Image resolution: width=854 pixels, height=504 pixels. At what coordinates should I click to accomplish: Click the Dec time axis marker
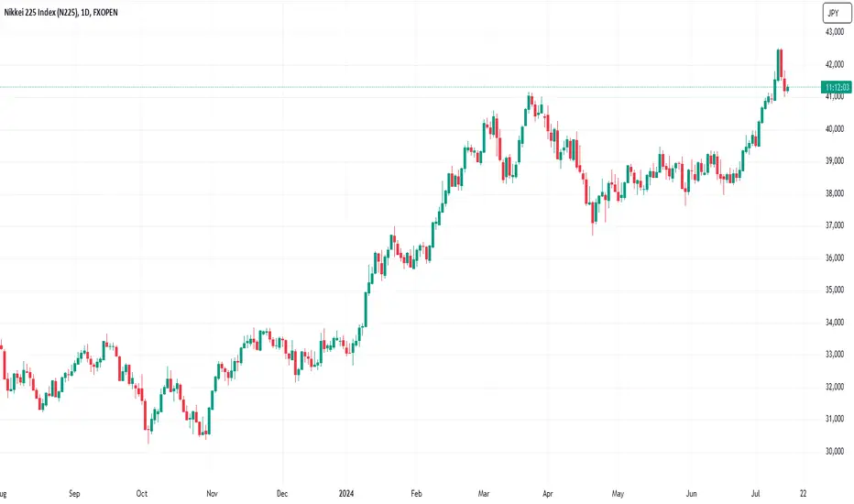coord(281,493)
